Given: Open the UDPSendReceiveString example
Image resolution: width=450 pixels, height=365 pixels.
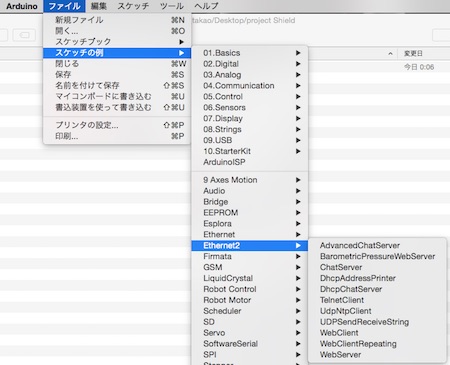Looking at the screenshot, I should 377,322.
